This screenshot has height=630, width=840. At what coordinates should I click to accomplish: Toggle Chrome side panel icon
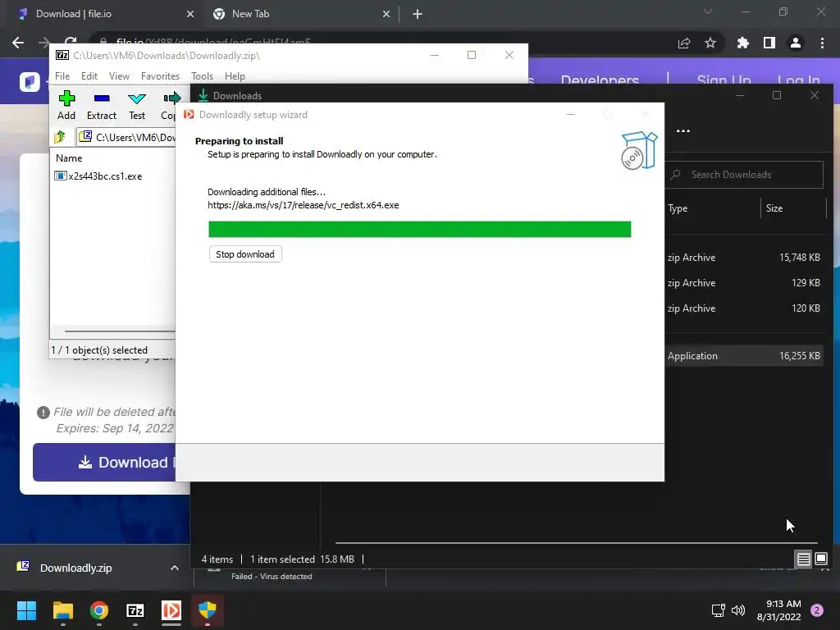click(x=769, y=43)
